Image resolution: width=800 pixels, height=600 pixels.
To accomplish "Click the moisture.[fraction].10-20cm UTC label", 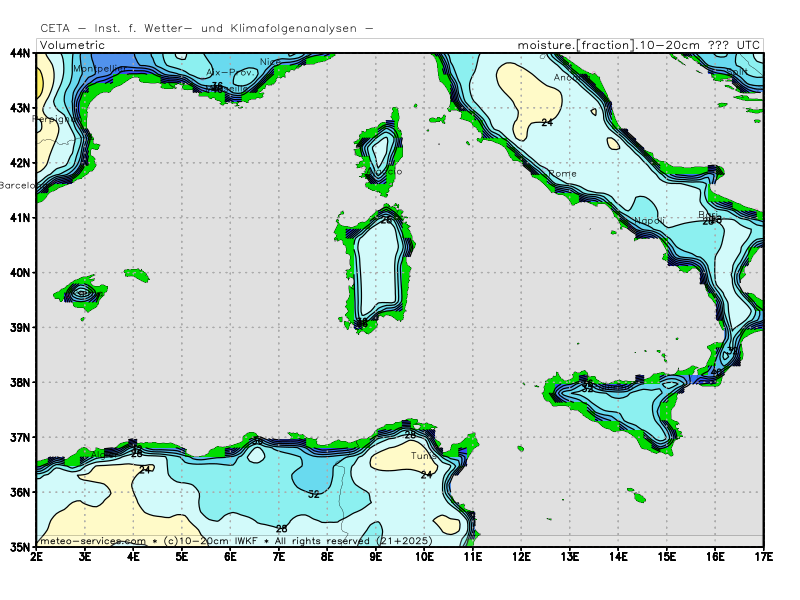I will [638, 45].
